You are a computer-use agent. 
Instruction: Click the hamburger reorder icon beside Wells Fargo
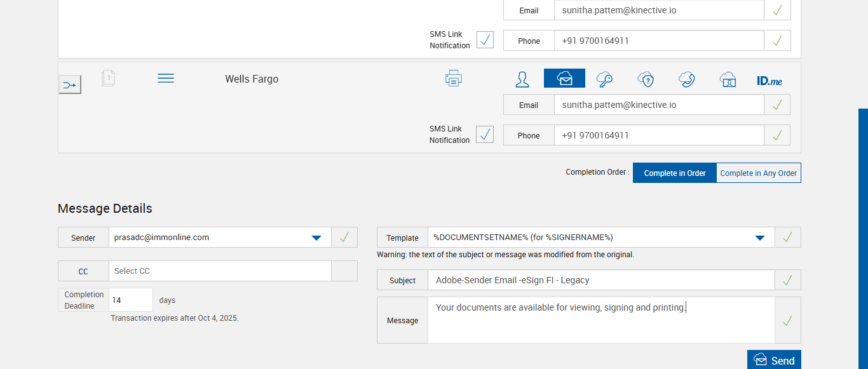pyautogui.click(x=166, y=78)
